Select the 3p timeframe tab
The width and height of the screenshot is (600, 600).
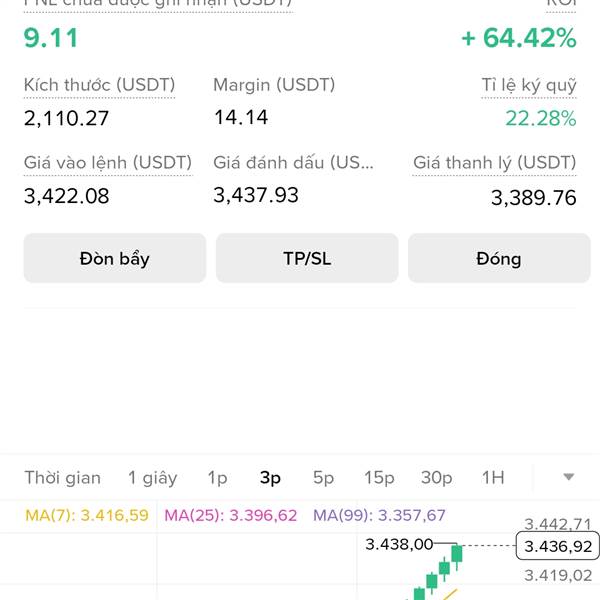(x=270, y=478)
